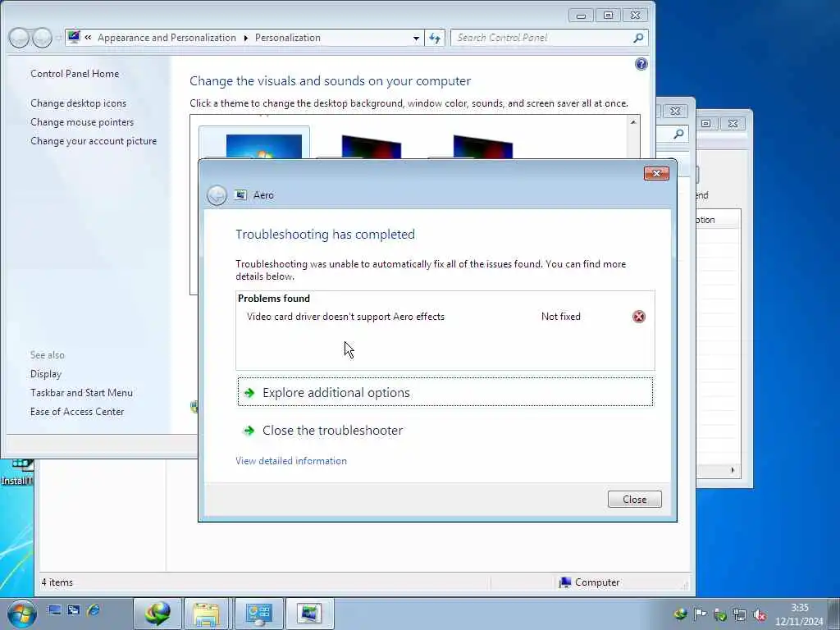Select the second dark theme thumbnail
The height and width of the screenshot is (630, 840).
click(372, 147)
